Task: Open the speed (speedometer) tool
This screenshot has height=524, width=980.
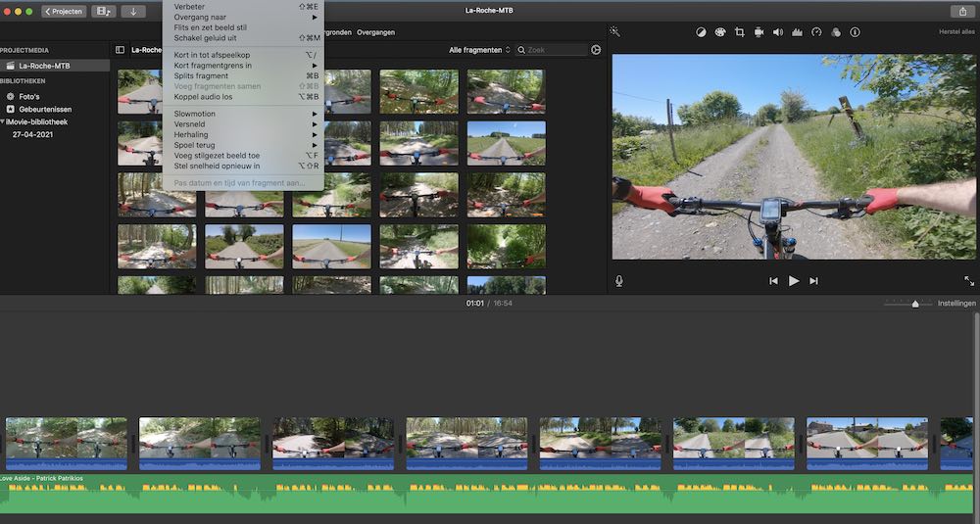Action: click(816, 32)
